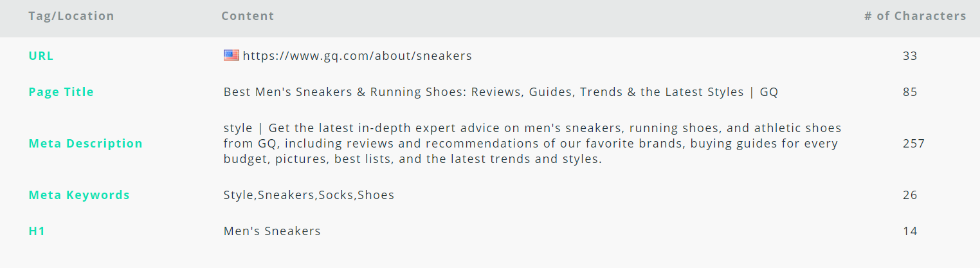980x268 pixels.
Task: Select the meta description count 257
Action: click(914, 144)
